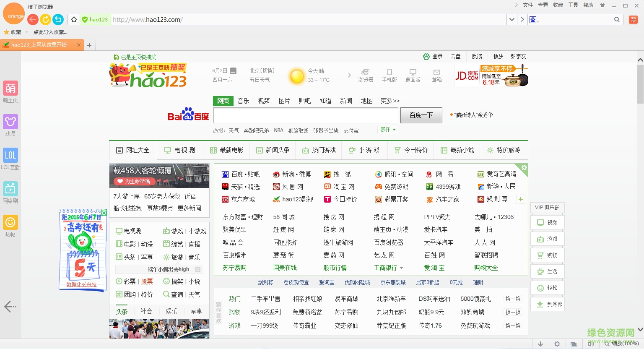The width and height of the screenshot is (644, 349).
Task: Jump down using the 到底部 sidebar icon
Action: tap(547, 304)
